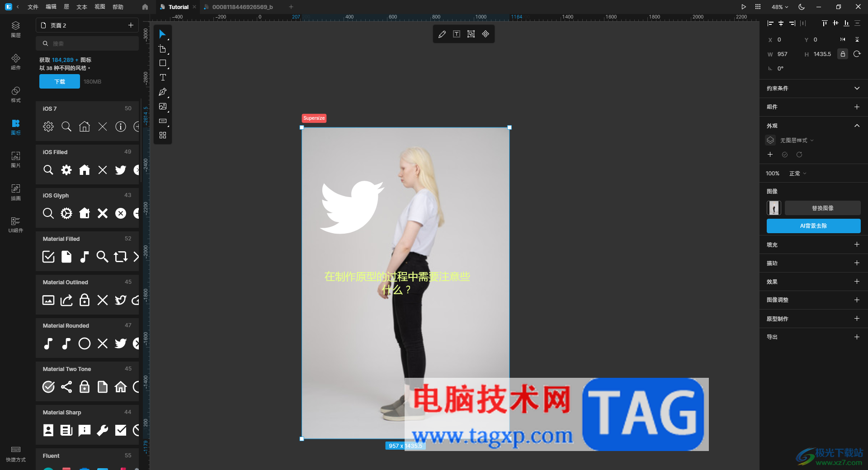Open the component grid tool
Screen dimensions: 868x470
163,135
